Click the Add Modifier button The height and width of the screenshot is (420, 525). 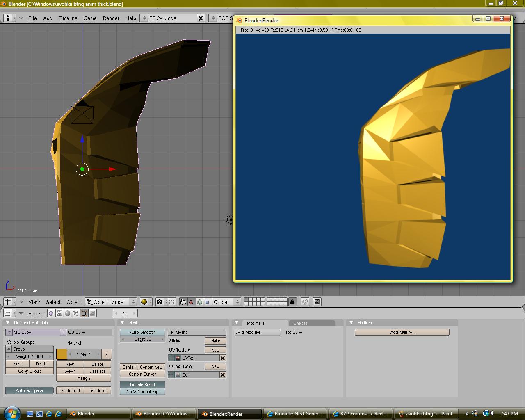pyautogui.click(x=258, y=332)
